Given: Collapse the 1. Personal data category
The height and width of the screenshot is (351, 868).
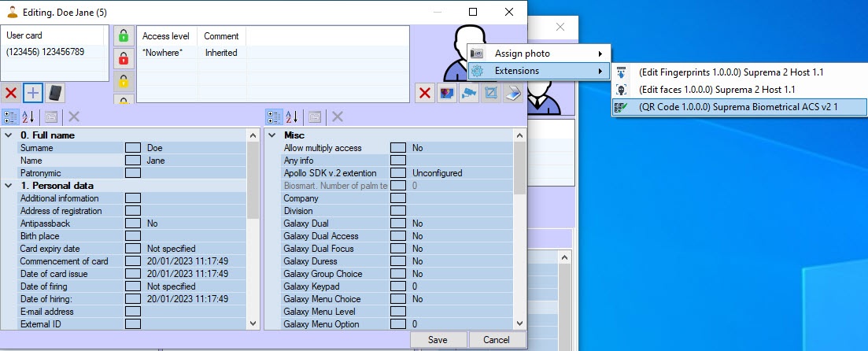Looking at the screenshot, I should [9, 186].
